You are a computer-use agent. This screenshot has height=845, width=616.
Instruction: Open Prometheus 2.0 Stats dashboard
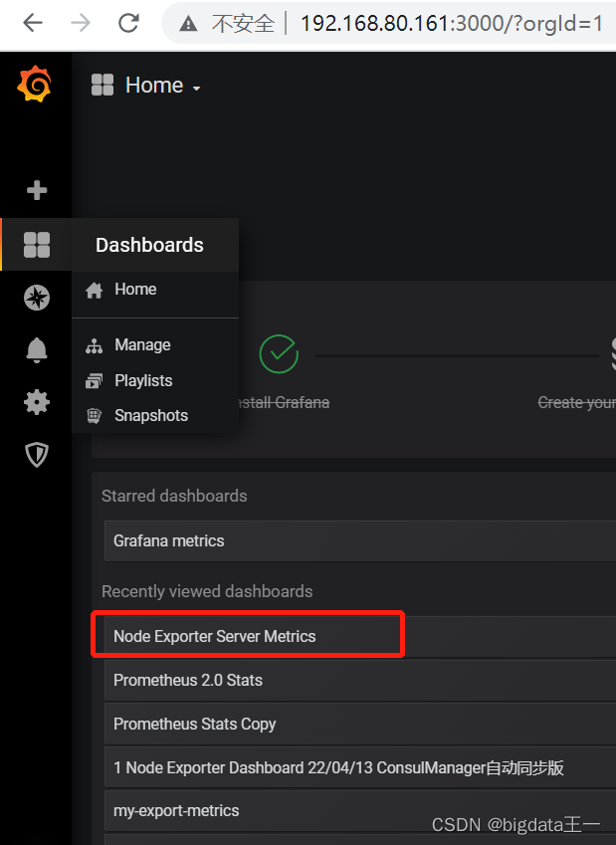[x=360, y=680]
